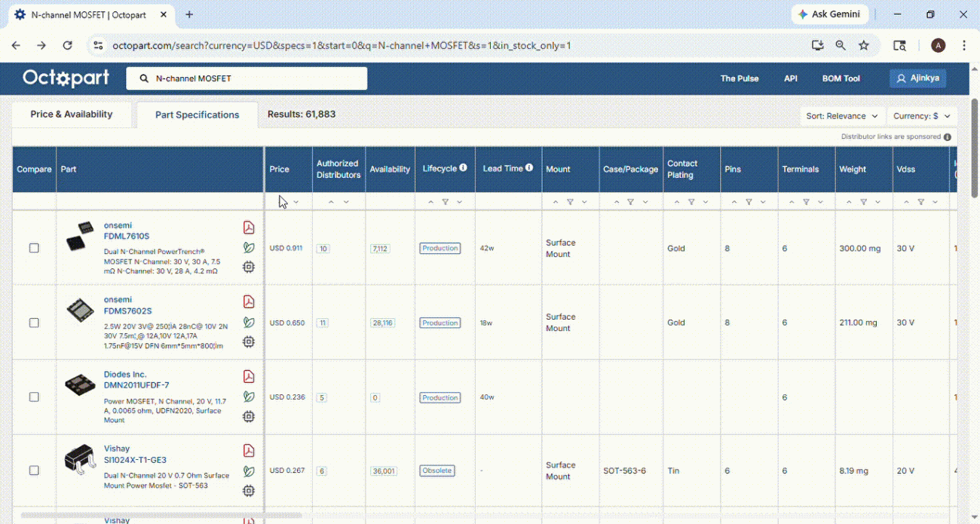Open CAD model chip icon for DMN2011UFDF-7
The height and width of the screenshot is (524, 980).
tap(248, 416)
